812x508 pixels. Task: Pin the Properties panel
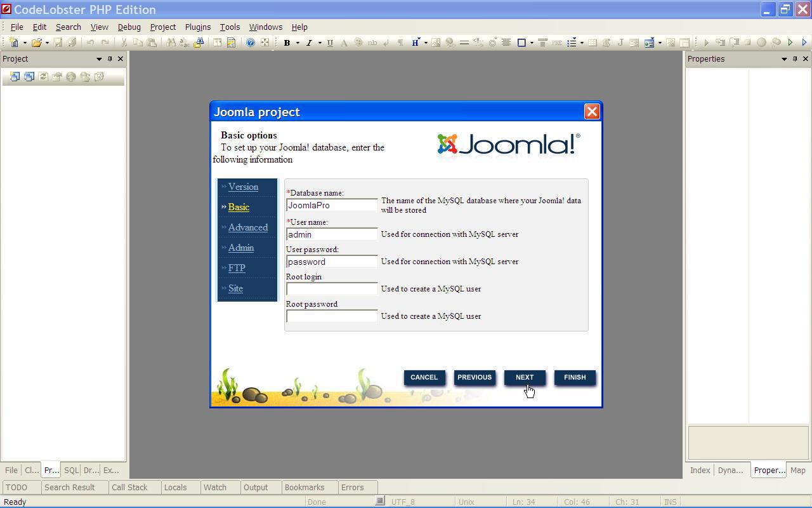pyautogui.click(x=795, y=58)
